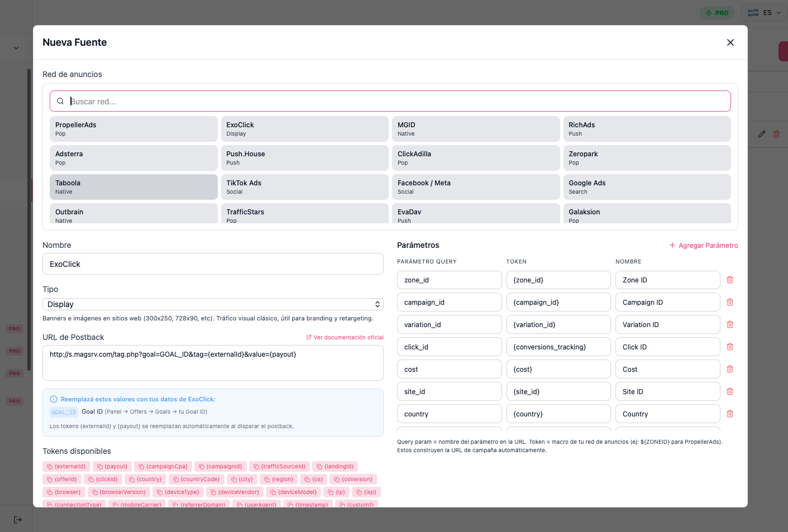Open the Tipo Display dropdown
The width and height of the screenshot is (788, 532).
click(213, 304)
